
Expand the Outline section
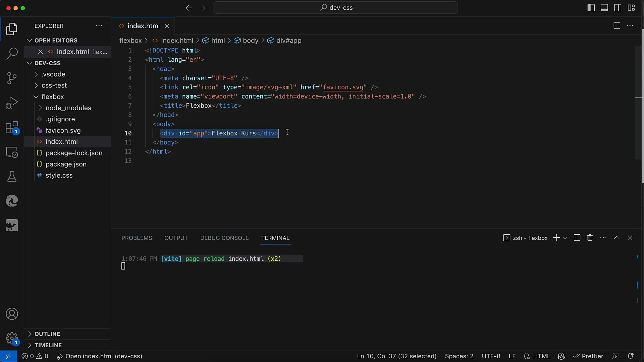pos(67,334)
